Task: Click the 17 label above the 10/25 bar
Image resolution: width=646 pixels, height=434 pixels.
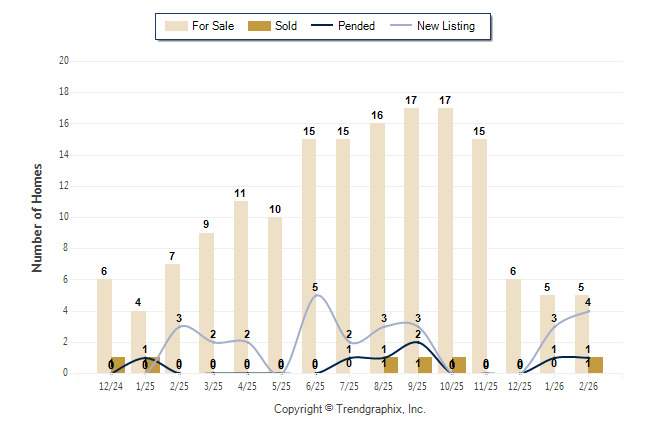Action: [445, 100]
